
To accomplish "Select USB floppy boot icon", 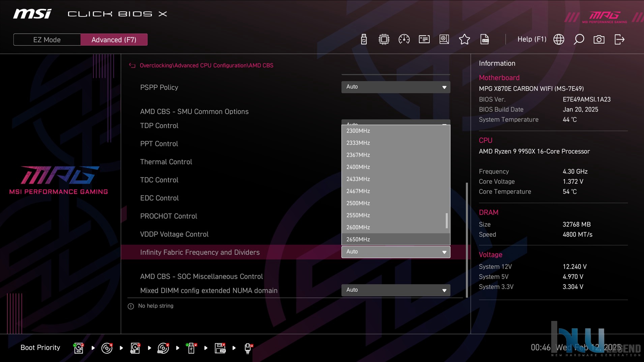I will pyautogui.click(x=220, y=348).
